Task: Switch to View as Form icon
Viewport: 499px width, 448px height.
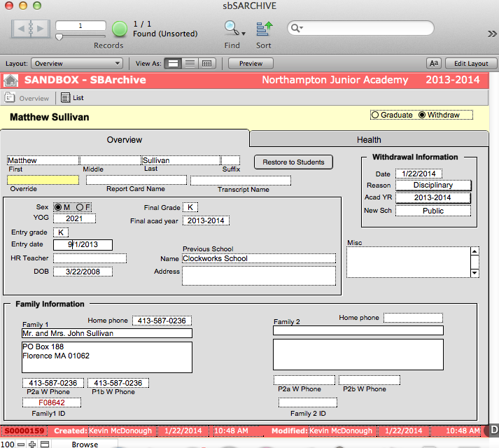Action: (174, 63)
